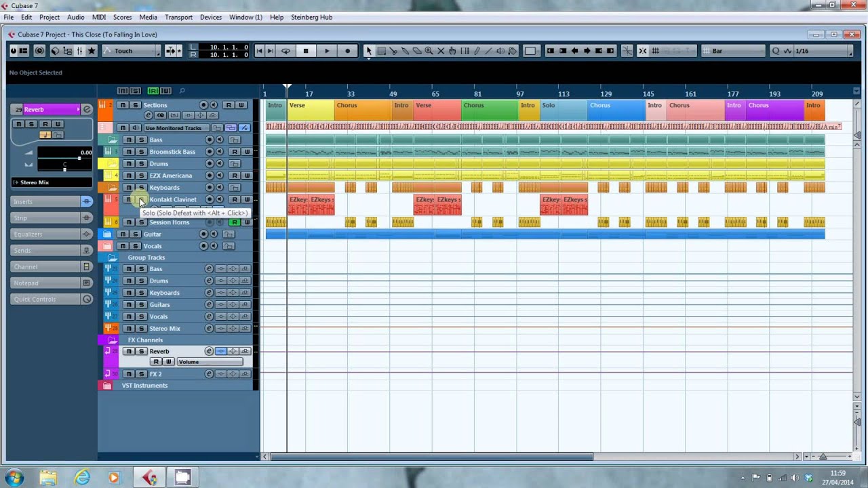Select the Play speaker tool

(x=500, y=51)
